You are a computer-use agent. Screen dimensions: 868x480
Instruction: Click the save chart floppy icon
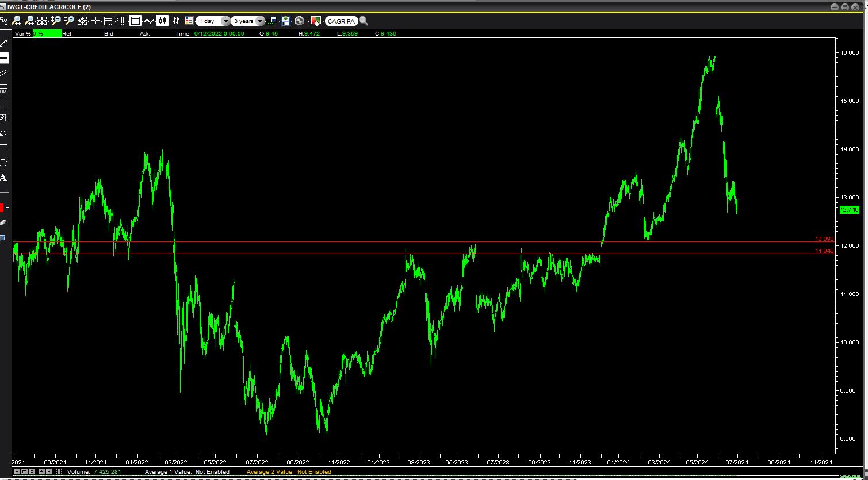286,21
